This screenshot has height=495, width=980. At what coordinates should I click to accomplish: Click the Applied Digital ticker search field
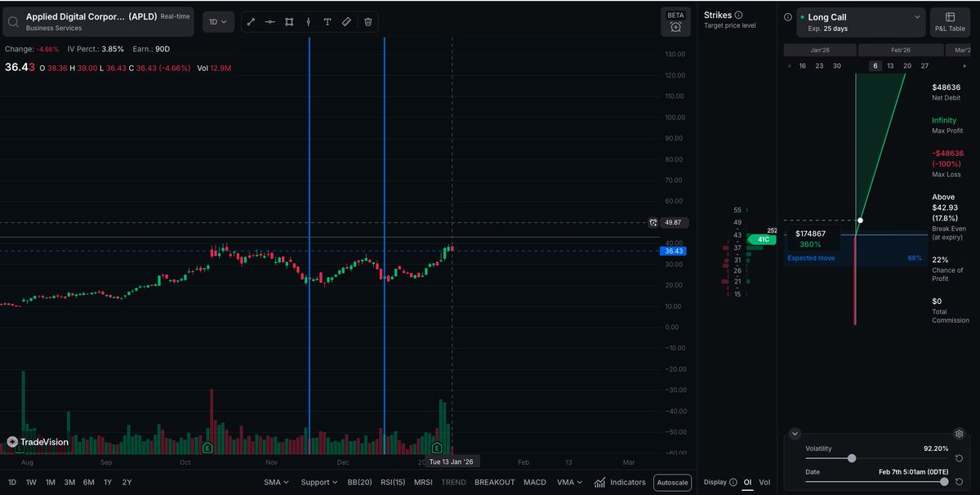click(x=99, y=22)
